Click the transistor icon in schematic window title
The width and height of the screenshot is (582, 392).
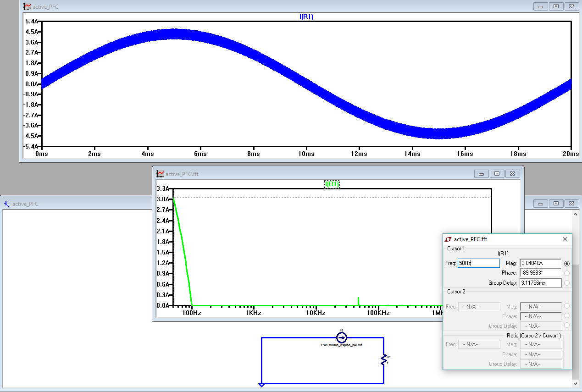pos(7,204)
